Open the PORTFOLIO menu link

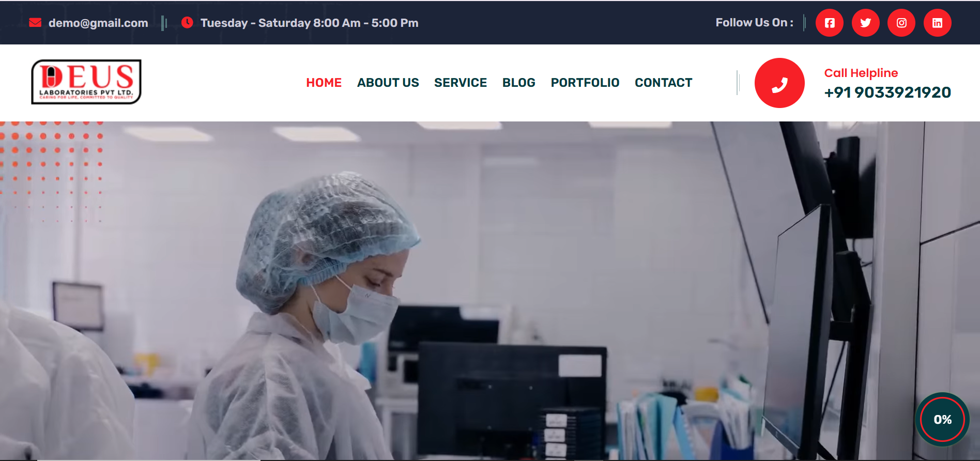[585, 83]
